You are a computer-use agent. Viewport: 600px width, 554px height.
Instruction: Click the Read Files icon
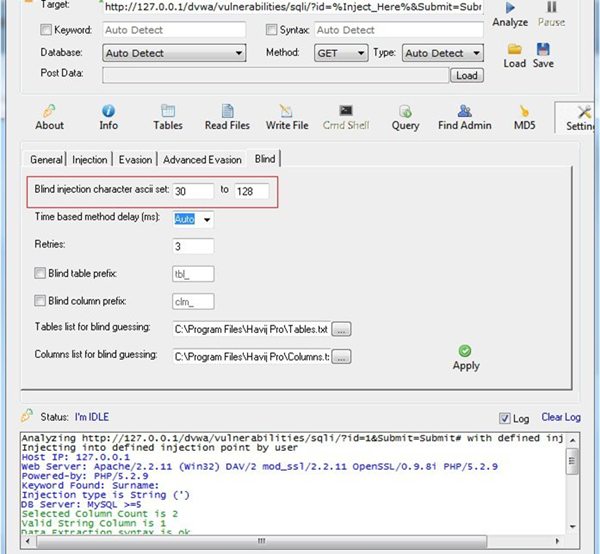pos(227,116)
